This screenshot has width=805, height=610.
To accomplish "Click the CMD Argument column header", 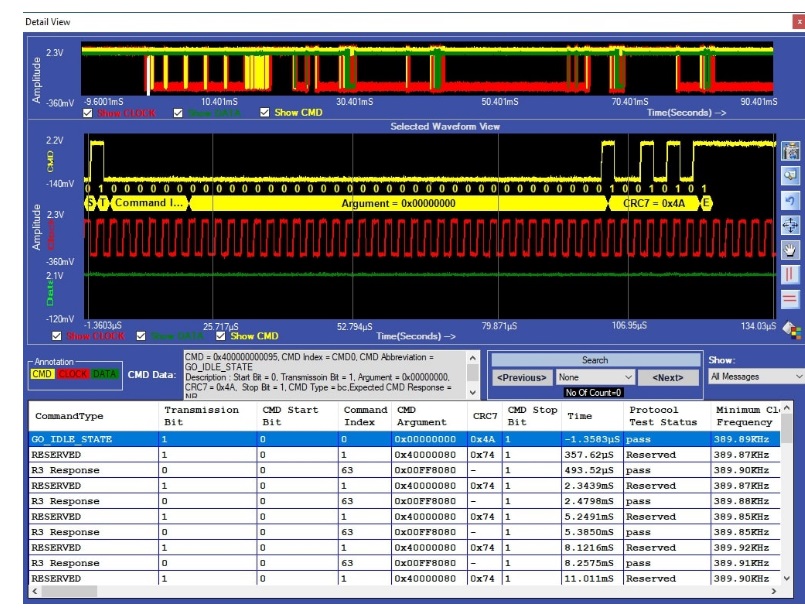I will [x=429, y=416].
